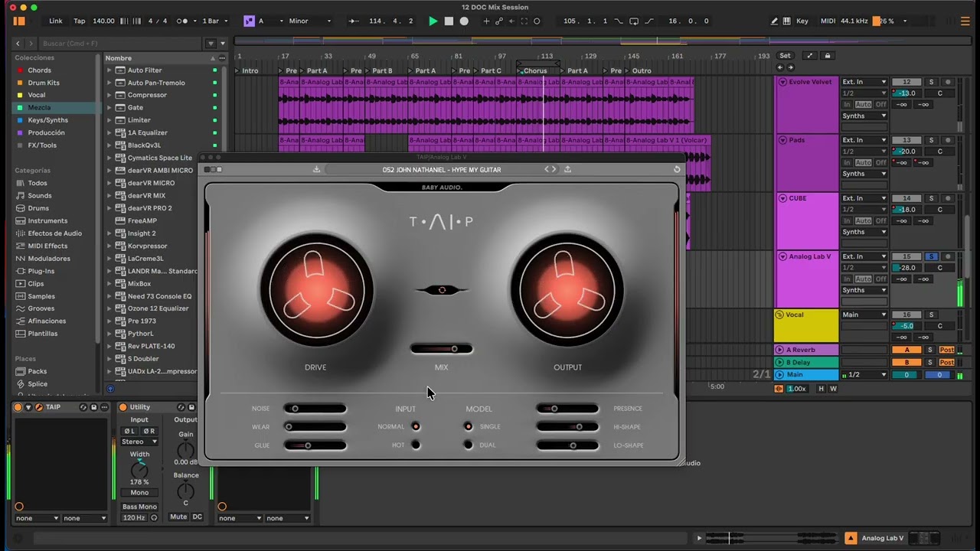Click the expand arrows icon next to Set

pos(810,56)
